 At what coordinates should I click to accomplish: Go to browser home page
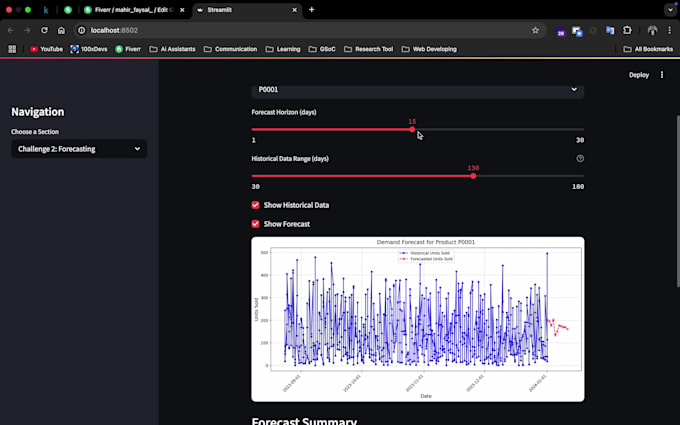click(61, 30)
